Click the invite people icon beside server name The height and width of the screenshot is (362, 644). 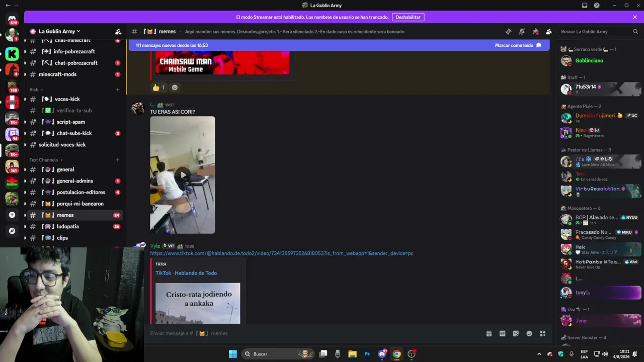(x=118, y=31)
